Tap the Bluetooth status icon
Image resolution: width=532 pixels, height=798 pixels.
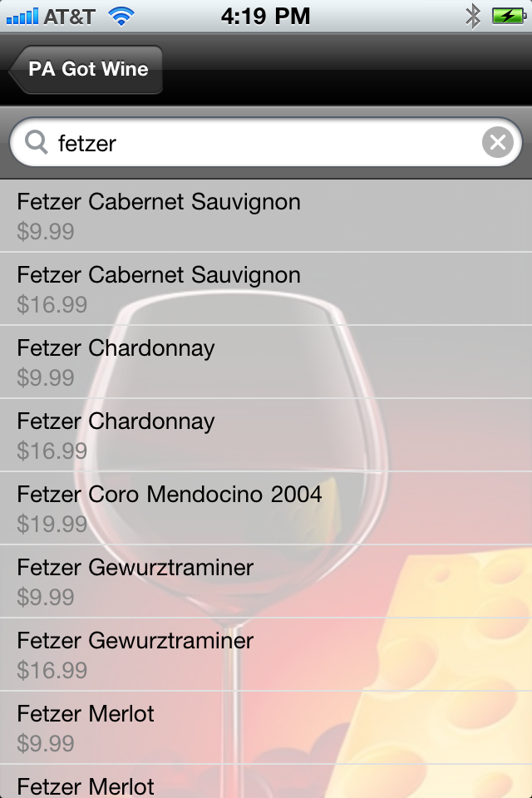coord(473,17)
